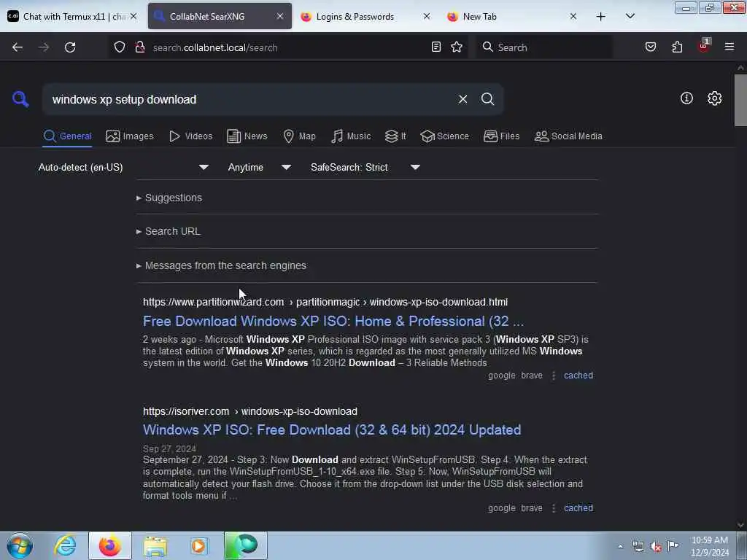Select the Music search category
This screenshot has width=747, height=560.
click(351, 136)
